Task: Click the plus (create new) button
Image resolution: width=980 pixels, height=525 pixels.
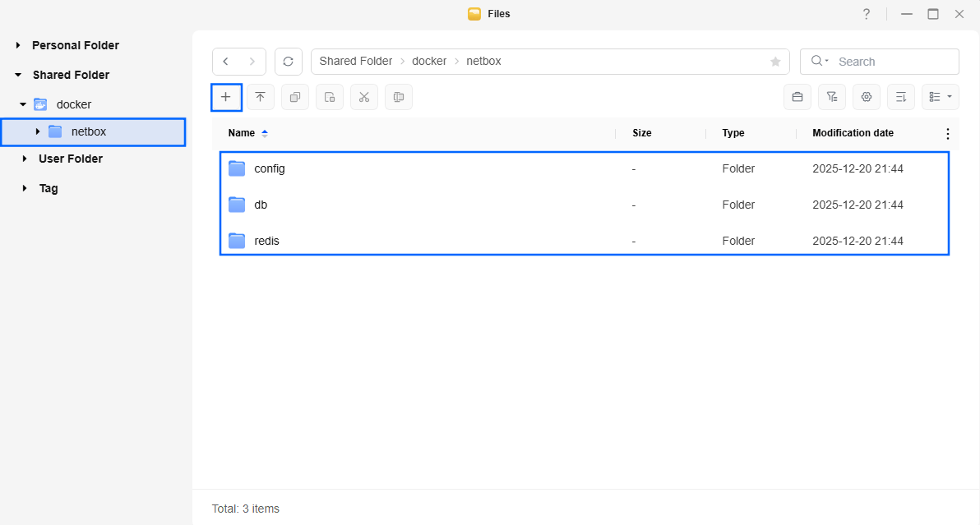Action: point(226,97)
